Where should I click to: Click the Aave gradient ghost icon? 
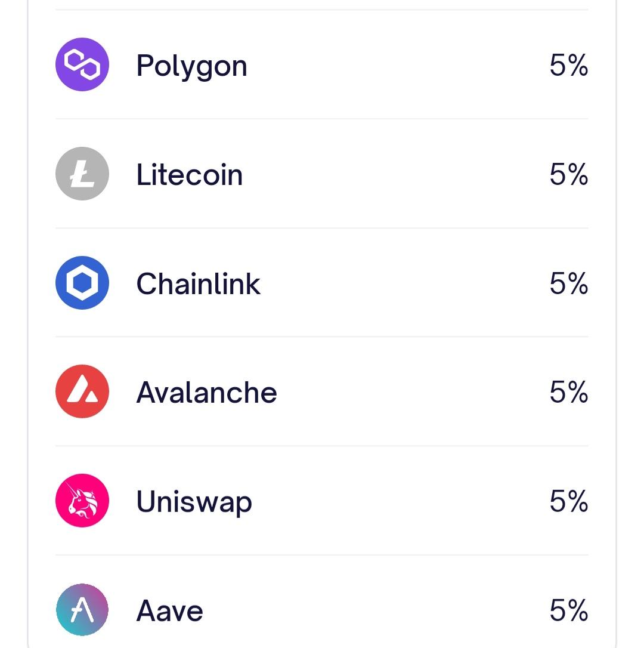click(82, 610)
